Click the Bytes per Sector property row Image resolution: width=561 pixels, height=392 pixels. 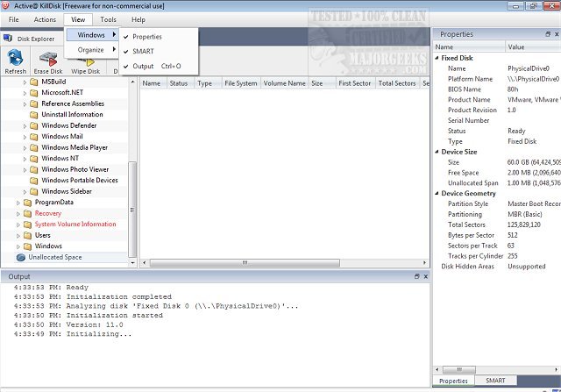point(497,235)
